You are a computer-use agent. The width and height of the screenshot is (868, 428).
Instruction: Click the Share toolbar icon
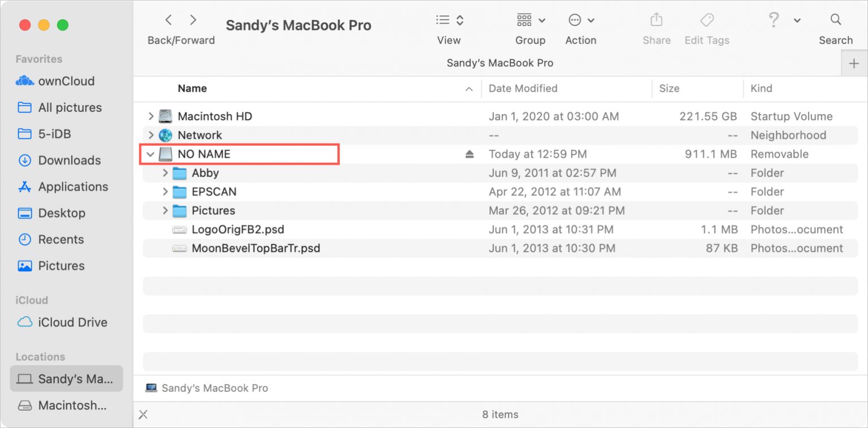click(x=656, y=20)
